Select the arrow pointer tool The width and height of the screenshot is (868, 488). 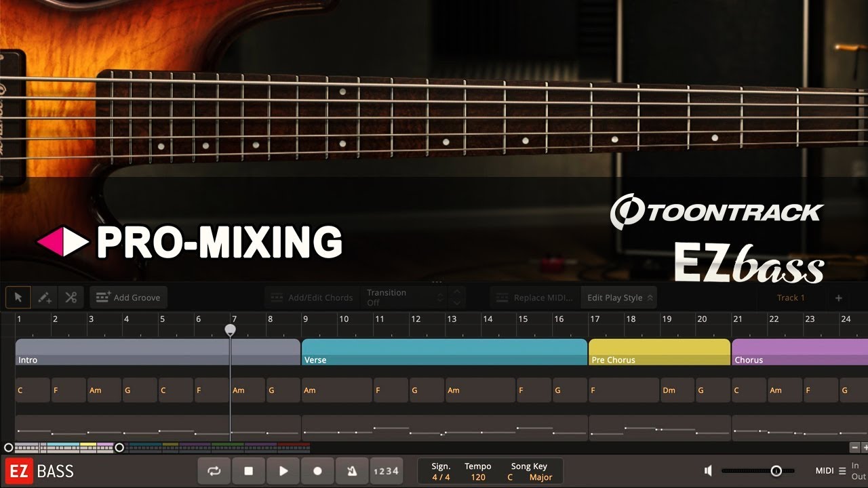pyautogui.click(x=18, y=298)
